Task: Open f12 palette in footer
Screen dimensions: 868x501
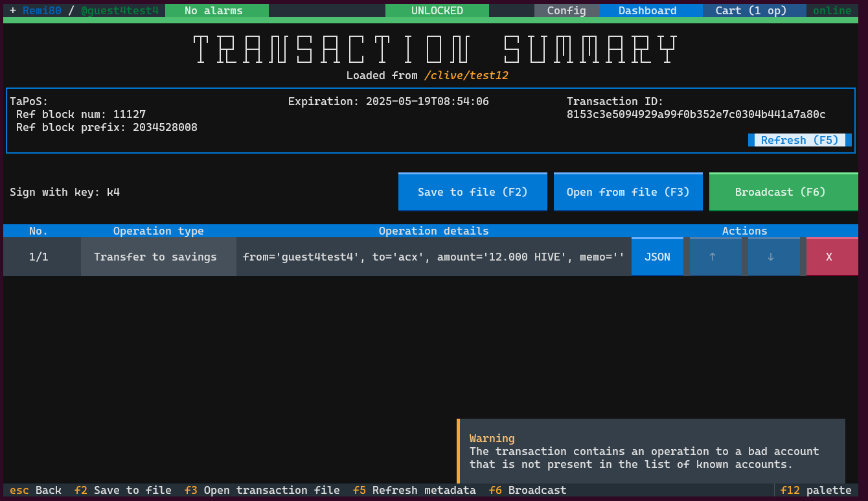Action: click(x=816, y=490)
